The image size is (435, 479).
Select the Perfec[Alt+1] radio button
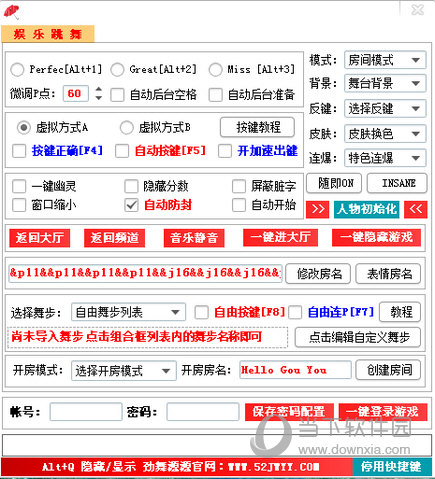(x=17, y=70)
